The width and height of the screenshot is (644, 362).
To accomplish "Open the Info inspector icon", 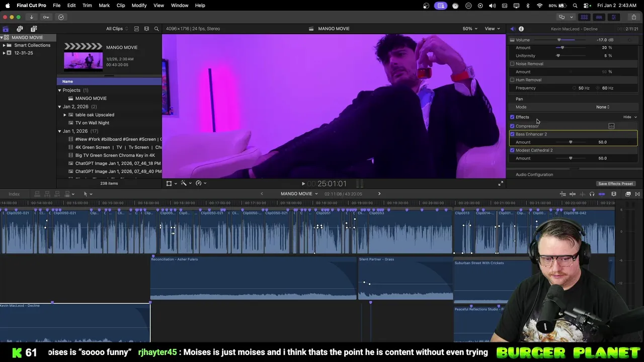I will tap(521, 29).
